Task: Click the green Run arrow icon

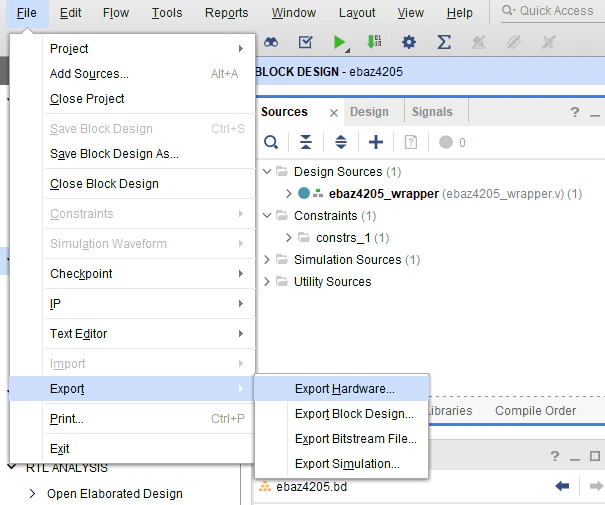Action: (339, 42)
